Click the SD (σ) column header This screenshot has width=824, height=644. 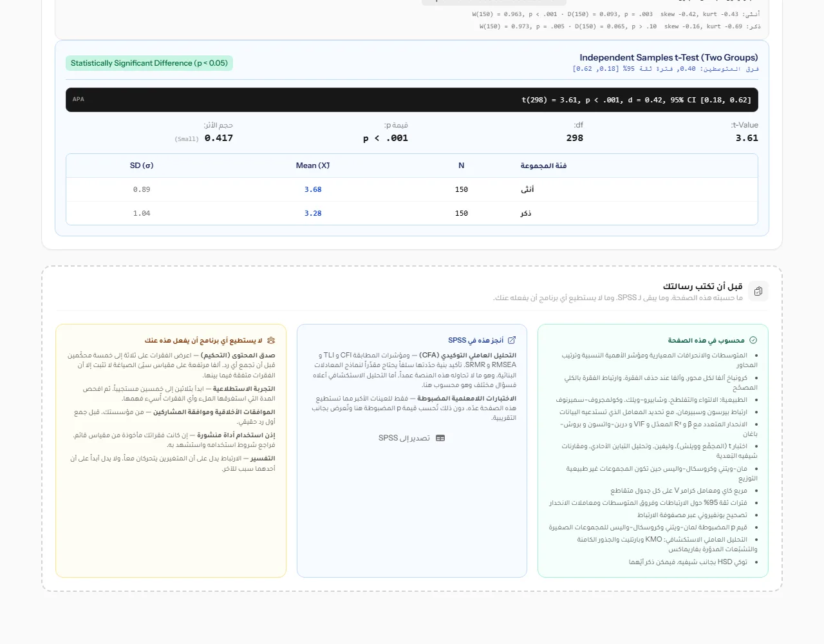(142, 166)
